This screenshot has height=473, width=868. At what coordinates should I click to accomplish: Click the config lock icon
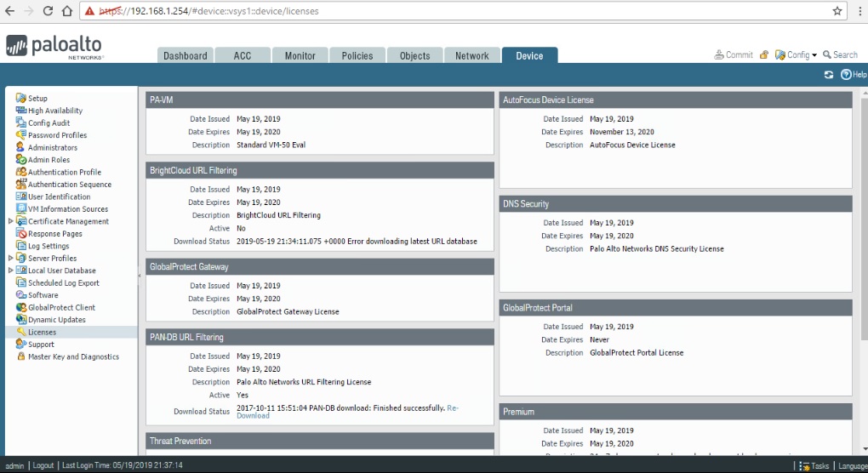tap(764, 54)
